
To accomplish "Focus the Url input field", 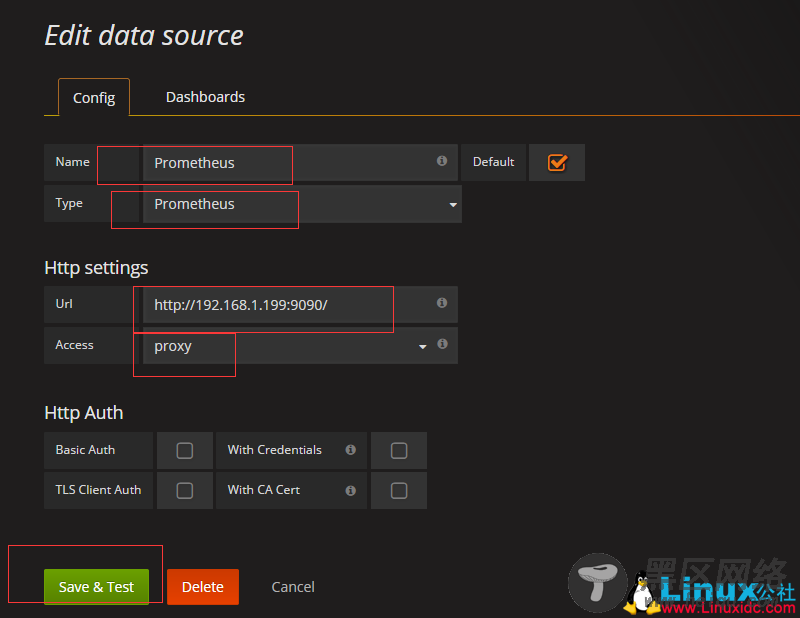I will 300,305.
